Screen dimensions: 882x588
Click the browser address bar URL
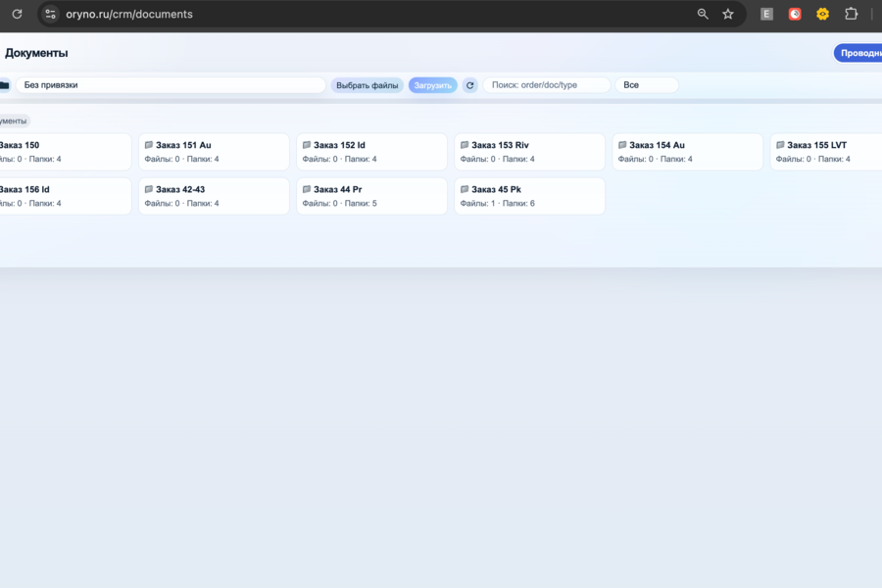pos(129,14)
